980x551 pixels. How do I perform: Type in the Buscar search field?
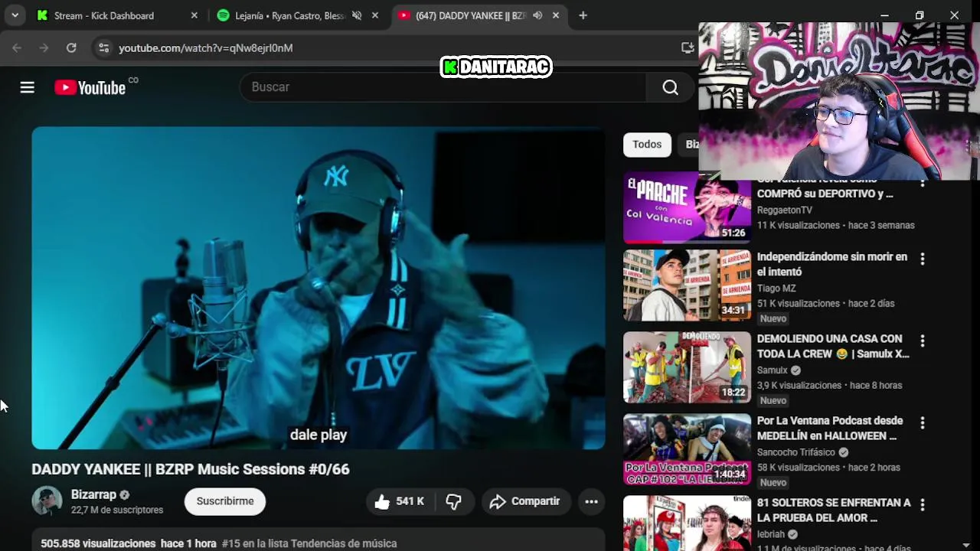point(443,87)
